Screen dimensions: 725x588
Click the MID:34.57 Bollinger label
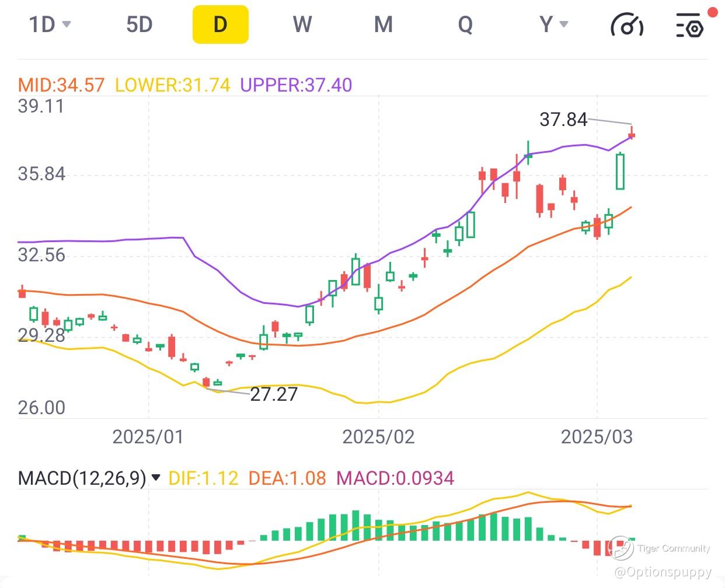tap(61, 85)
